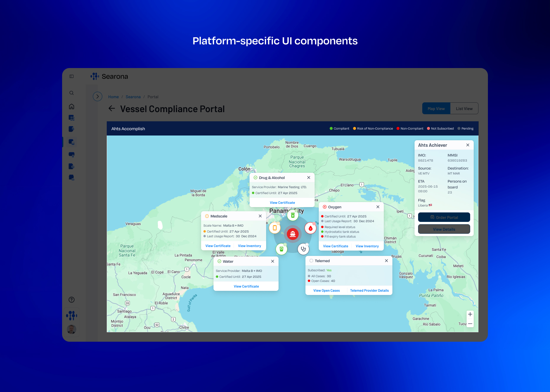
Task: Click the Searona logo in the header
Action: [109, 76]
